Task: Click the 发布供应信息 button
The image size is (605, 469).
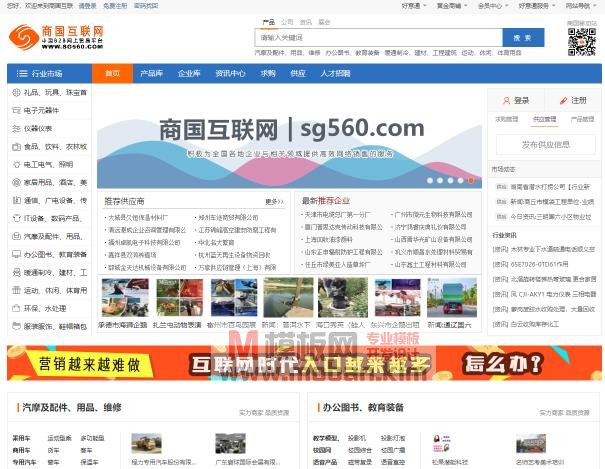Action: (546, 145)
